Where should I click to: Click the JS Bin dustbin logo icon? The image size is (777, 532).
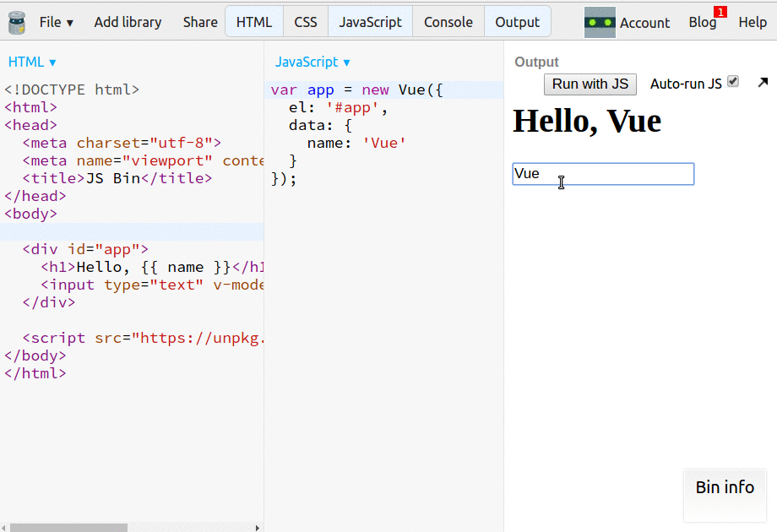coord(17,22)
